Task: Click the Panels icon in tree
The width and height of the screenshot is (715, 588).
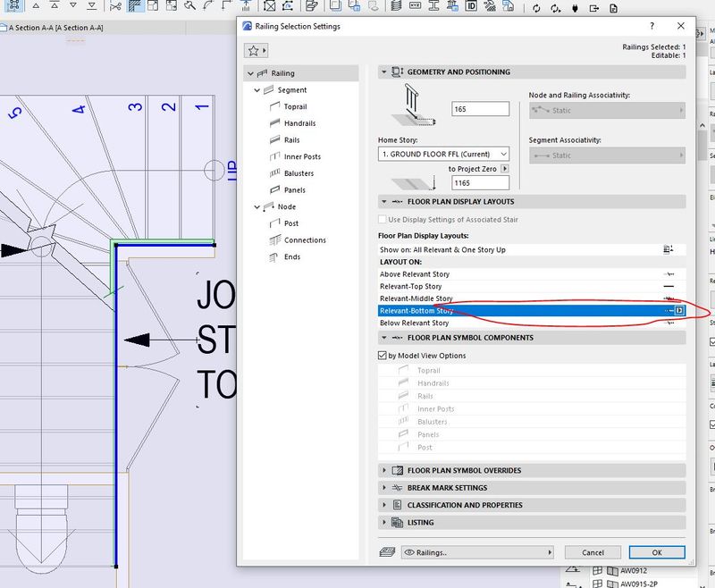Action: (276, 190)
